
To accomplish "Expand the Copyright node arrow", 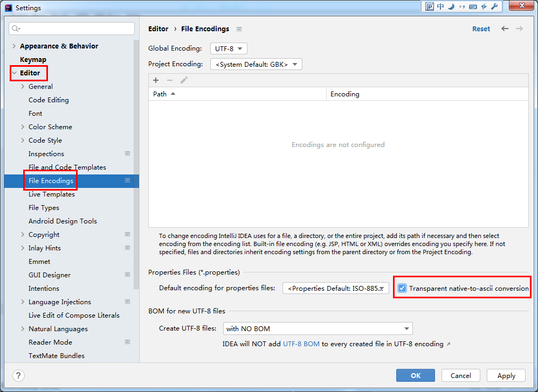I will [23, 234].
